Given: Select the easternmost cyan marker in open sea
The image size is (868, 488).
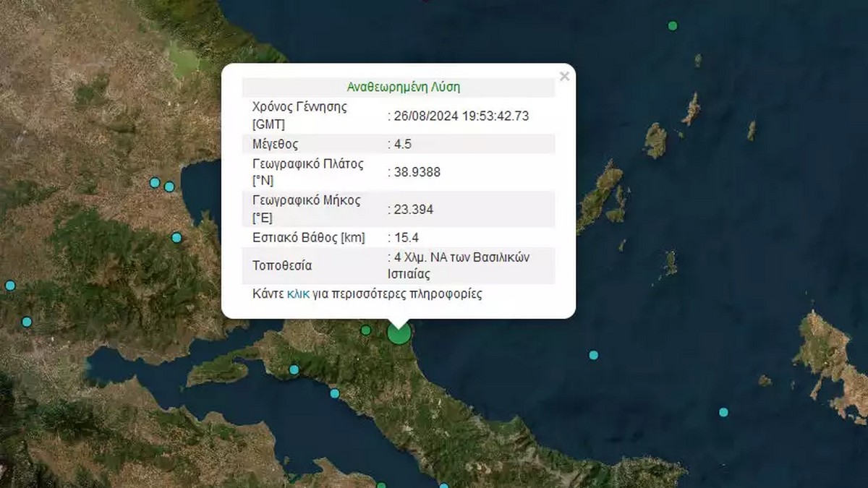Looking at the screenshot, I should pyautogui.click(x=723, y=412).
